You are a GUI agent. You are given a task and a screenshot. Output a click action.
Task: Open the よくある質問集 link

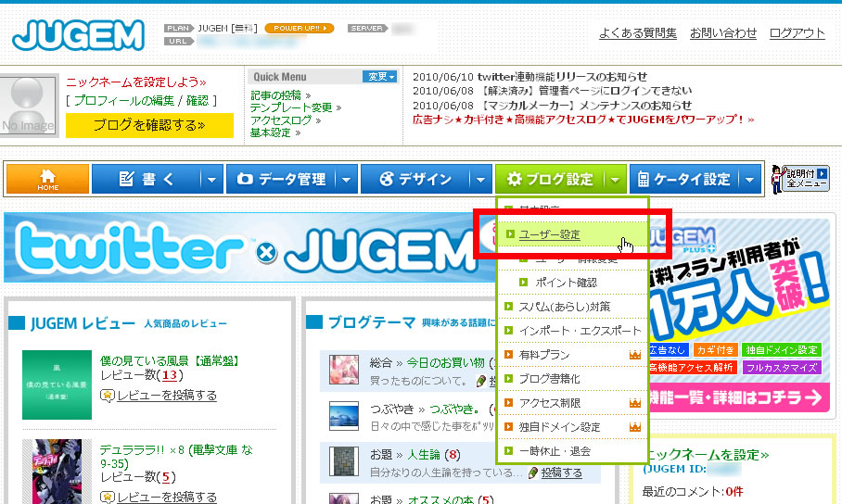click(x=637, y=33)
